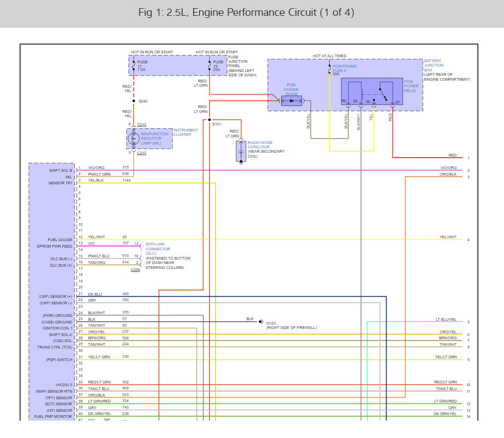Click the PCM Power Fuse 8 symbol
This screenshot has height=438, width=504.
coord(329,70)
